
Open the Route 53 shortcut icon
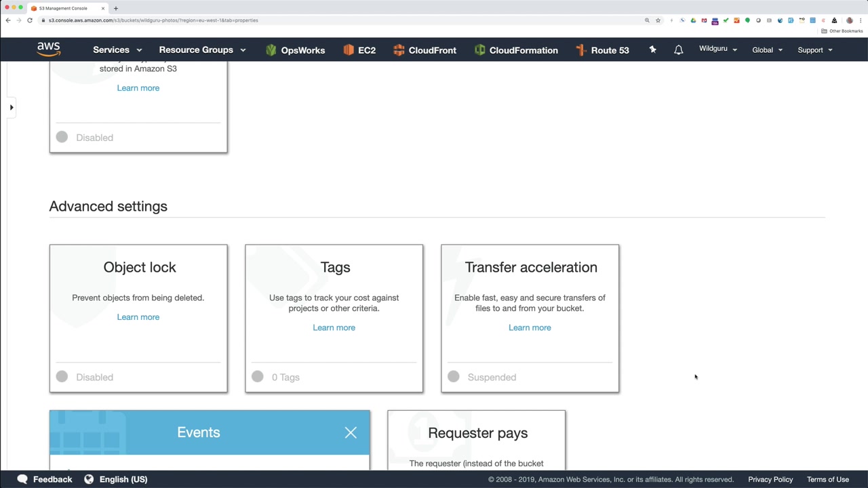point(580,50)
